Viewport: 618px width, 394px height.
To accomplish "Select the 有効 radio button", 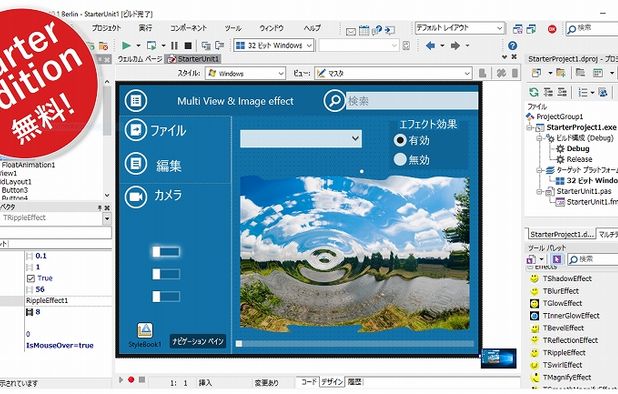I will tap(400, 140).
